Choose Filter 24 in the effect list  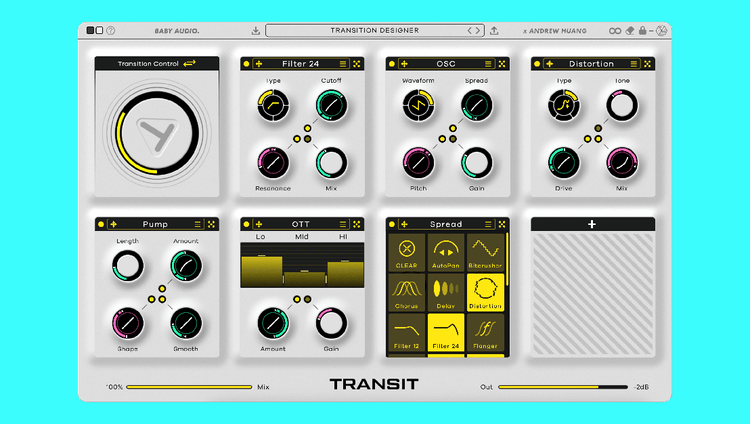[x=446, y=333]
